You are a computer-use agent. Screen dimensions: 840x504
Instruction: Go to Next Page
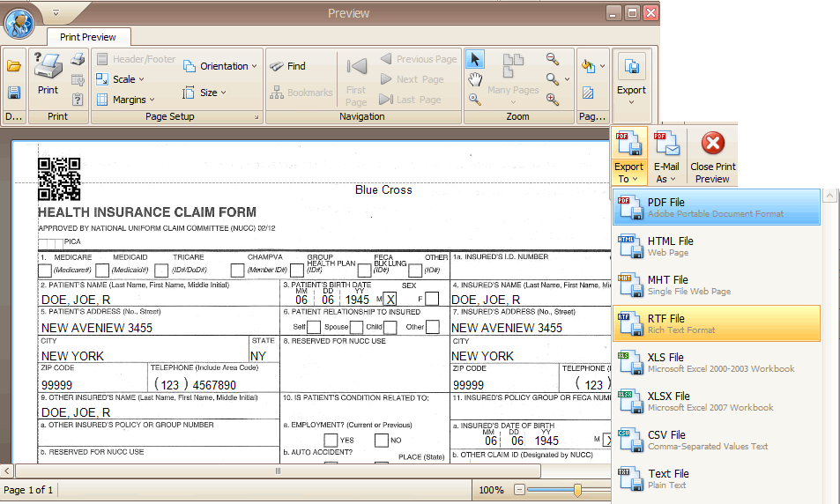click(x=412, y=79)
